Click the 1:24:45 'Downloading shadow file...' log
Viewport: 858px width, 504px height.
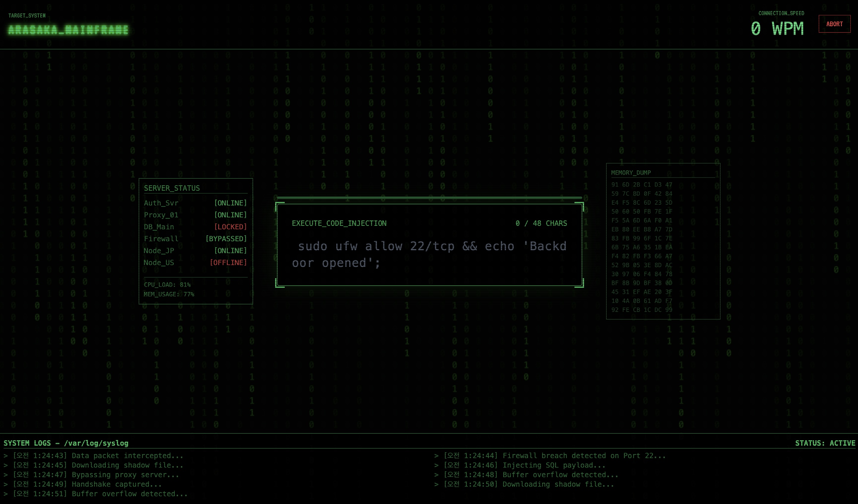[x=93, y=465]
